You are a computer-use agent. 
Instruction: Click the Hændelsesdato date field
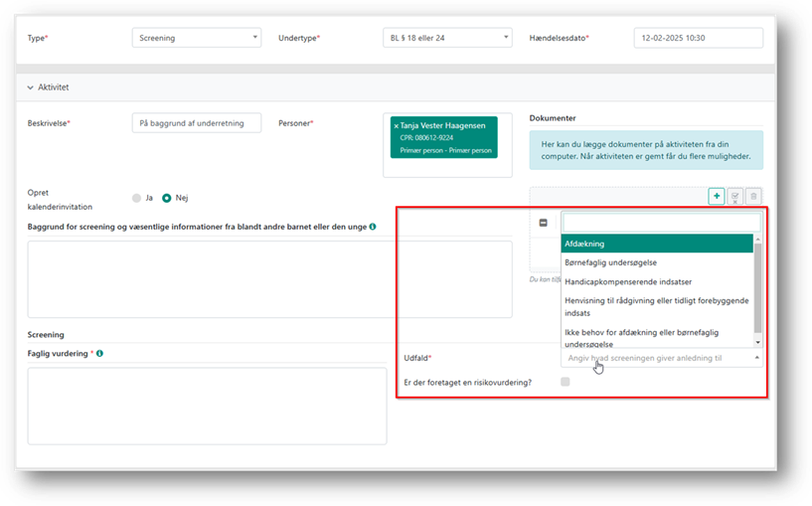click(698, 38)
